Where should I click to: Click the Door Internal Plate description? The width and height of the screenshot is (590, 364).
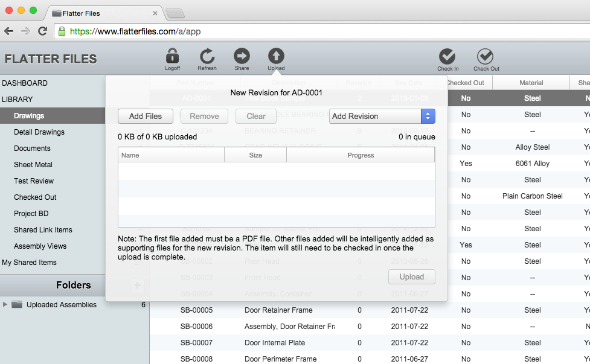275,342
